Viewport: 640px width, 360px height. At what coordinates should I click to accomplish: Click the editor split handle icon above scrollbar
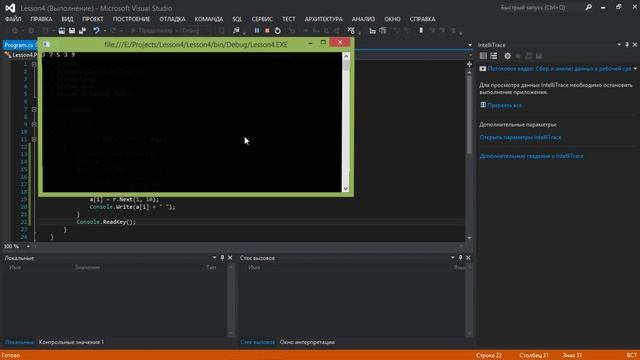point(469,64)
